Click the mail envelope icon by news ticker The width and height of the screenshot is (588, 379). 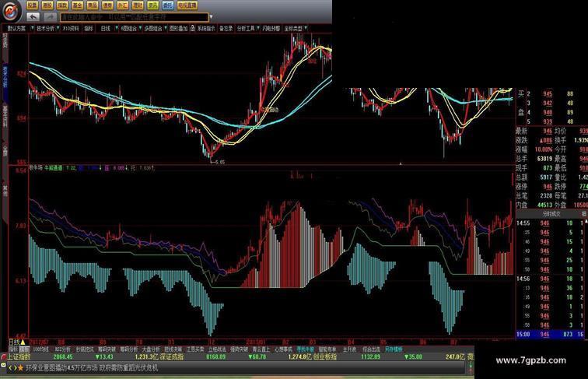pyautogui.click(x=3, y=365)
